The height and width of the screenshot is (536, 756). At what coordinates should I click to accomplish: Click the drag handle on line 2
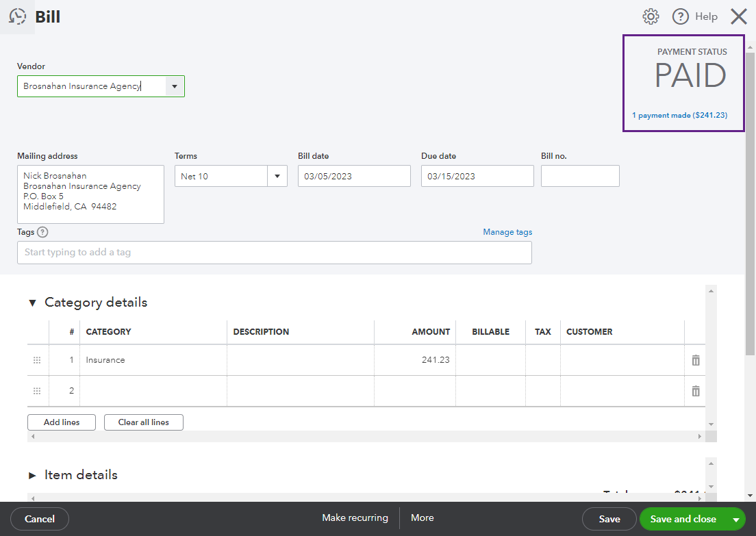pyautogui.click(x=37, y=390)
